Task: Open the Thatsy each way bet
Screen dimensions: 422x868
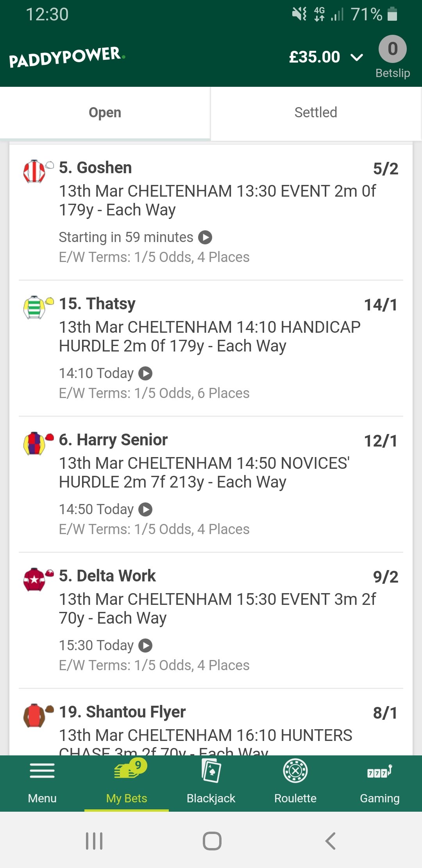Action: (211, 348)
